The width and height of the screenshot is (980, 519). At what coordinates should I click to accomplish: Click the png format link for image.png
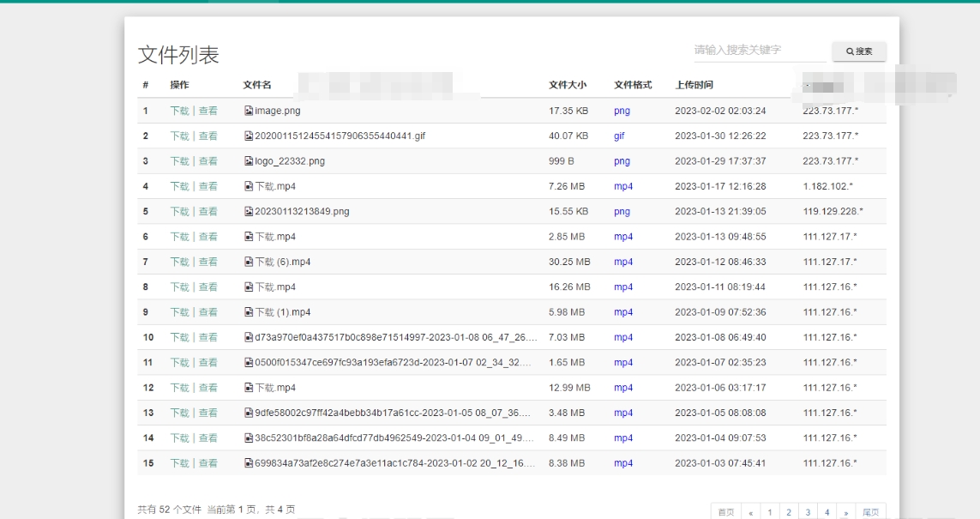pos(622,111)
